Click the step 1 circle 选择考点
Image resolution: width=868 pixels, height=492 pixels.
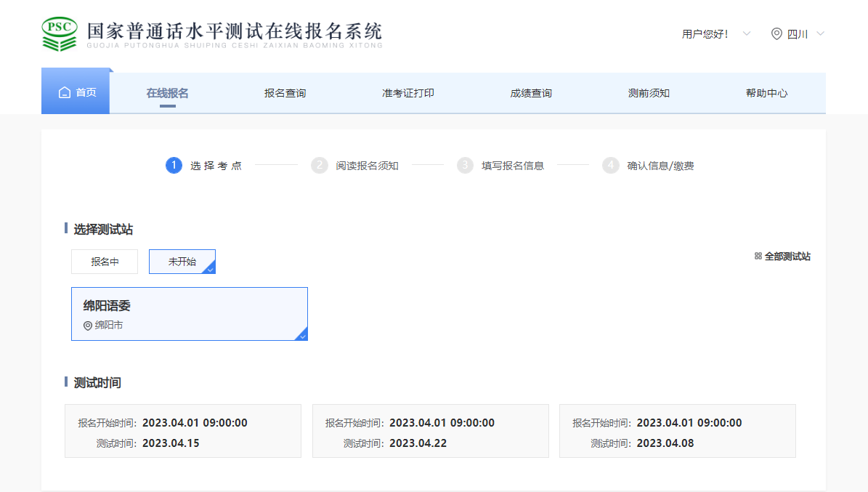pyautogui.click(x=174, y=166)
